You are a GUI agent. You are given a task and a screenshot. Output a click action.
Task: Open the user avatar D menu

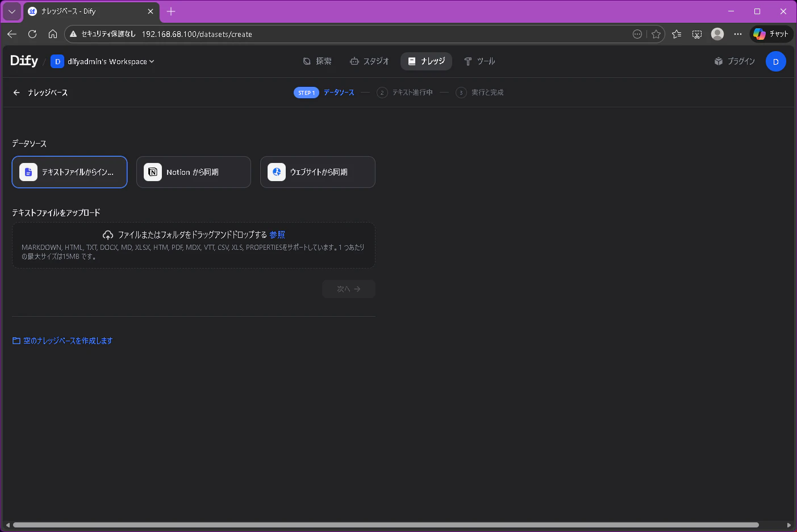775,61
